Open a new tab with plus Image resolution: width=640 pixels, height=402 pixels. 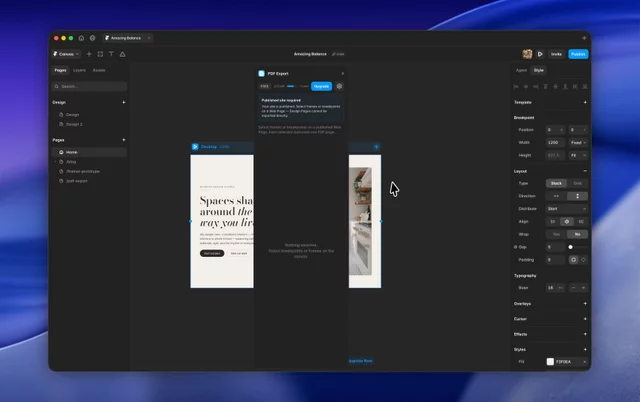pyautogui.click(x=584, y=38)
